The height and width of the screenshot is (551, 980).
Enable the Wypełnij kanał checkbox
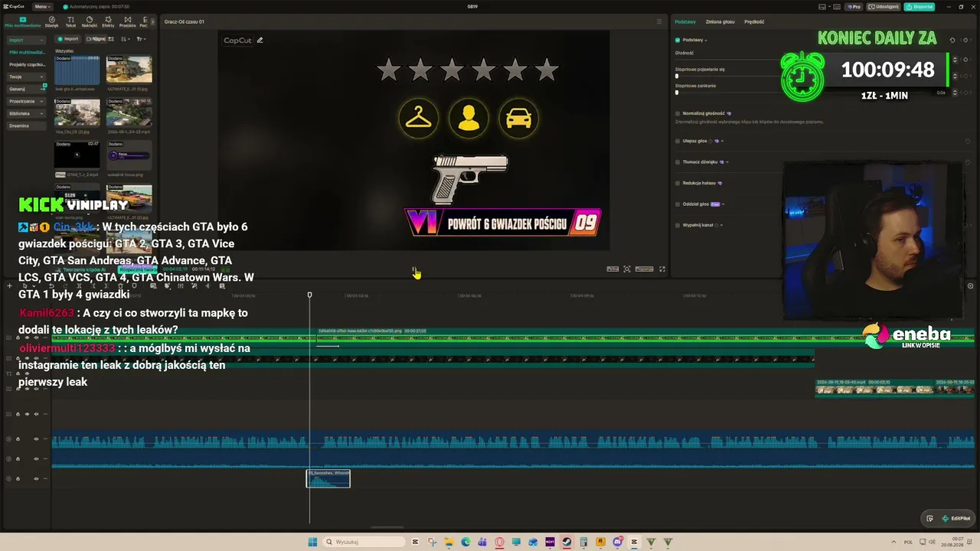[x=678, y=225]
